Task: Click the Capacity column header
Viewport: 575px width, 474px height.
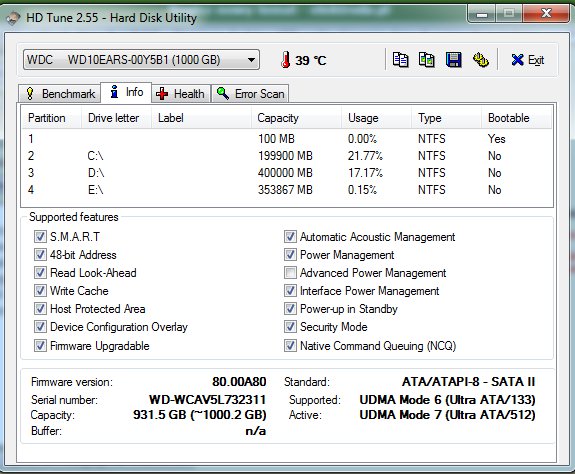Action: coord(297,118)
